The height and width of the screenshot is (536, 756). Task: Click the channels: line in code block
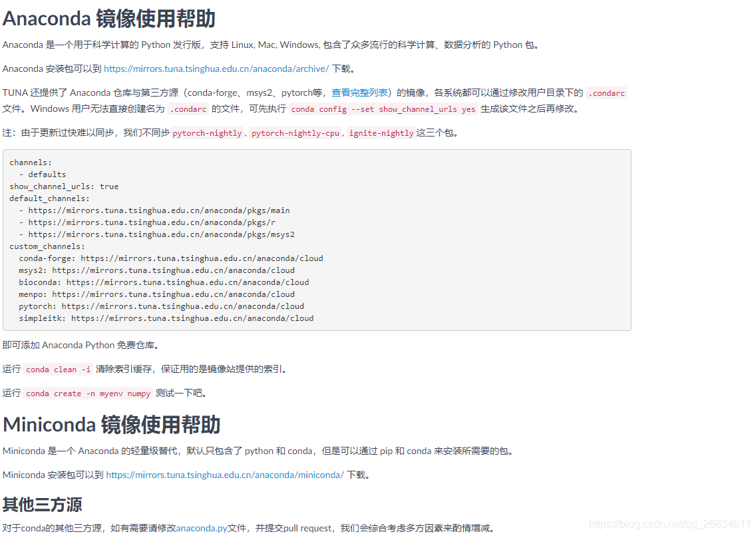coord(31,162)
